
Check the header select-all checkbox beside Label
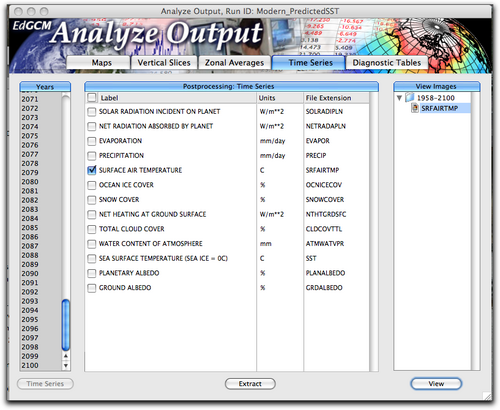pyautogui.click(x=91, y=98)
